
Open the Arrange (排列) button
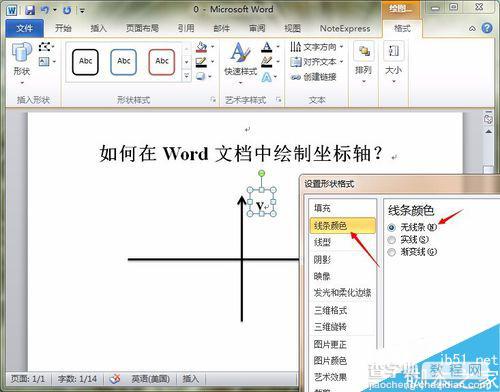(x=363, y=63)
